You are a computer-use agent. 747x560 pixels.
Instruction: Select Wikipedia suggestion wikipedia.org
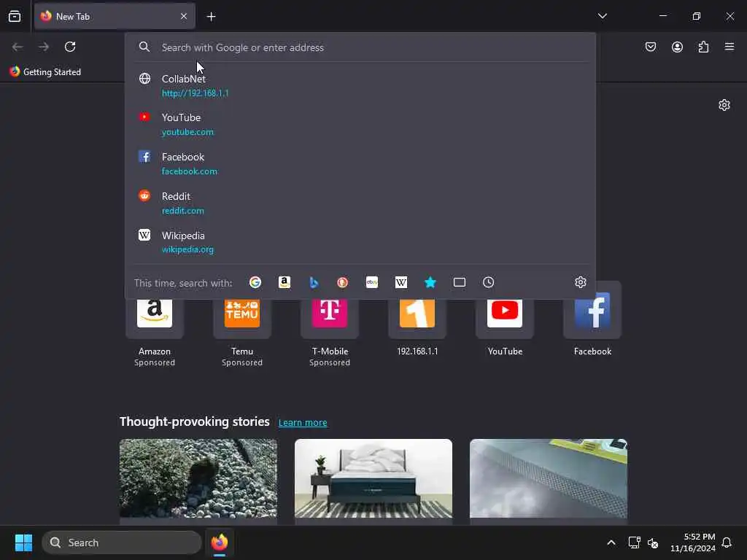(360, 242)
